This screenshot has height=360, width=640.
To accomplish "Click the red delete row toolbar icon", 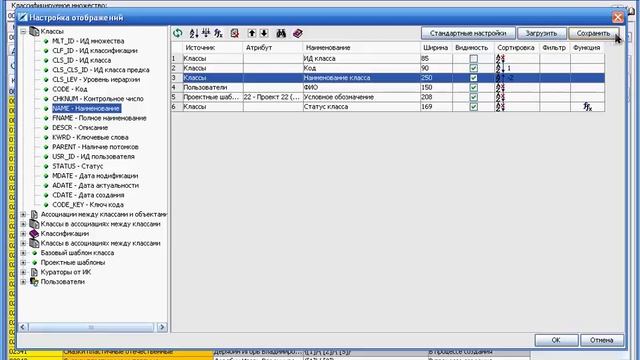I will 235,33.
